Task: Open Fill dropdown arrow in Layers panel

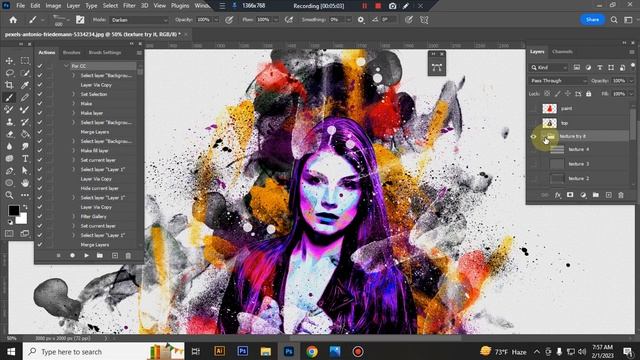Action: pos(631,94)
